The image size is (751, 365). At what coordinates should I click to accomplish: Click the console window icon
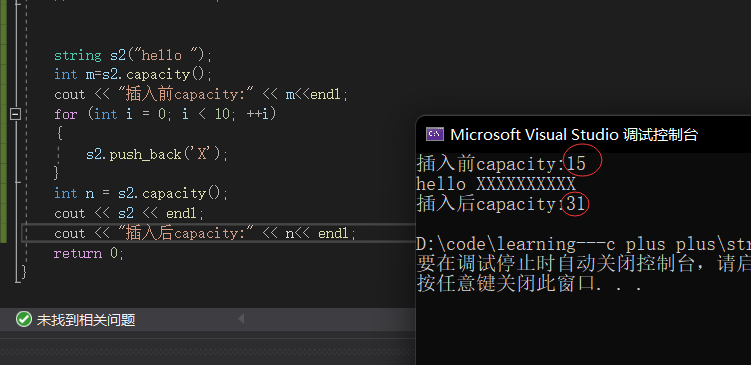(435, 134)
